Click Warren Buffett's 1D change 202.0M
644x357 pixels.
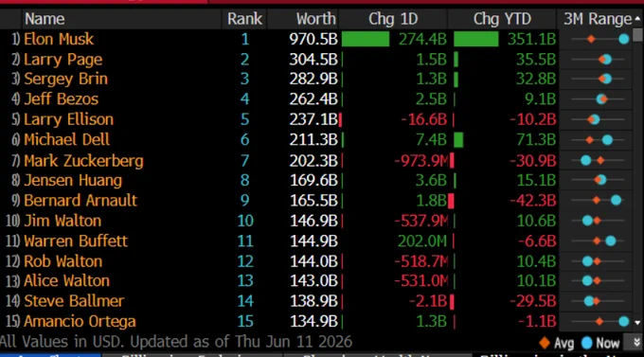click(x=422, y=241)
